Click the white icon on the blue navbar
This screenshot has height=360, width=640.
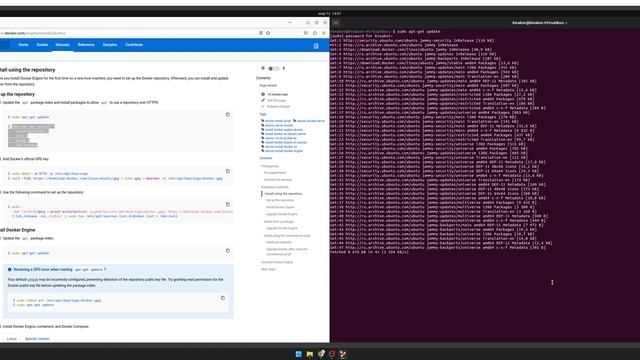(x=316, y=46)
